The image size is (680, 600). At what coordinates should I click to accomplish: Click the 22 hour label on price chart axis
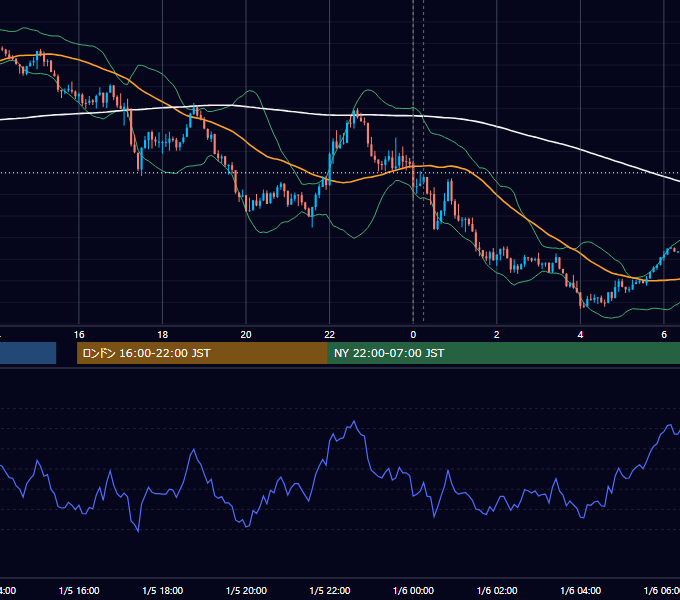coord(330,335)
